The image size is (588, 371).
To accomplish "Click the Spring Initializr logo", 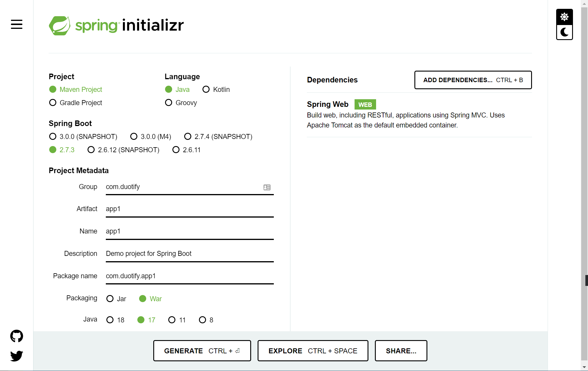I will [116, 25].
